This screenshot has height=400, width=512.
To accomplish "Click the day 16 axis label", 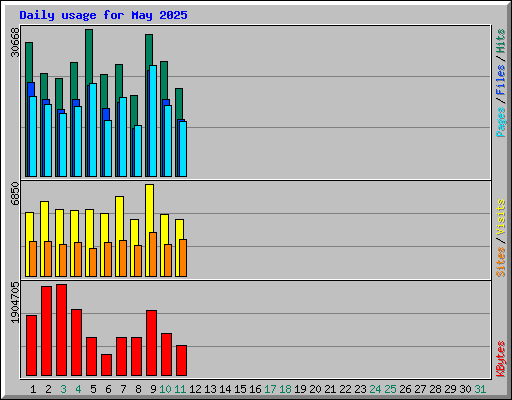I will (x=255, y=389).
